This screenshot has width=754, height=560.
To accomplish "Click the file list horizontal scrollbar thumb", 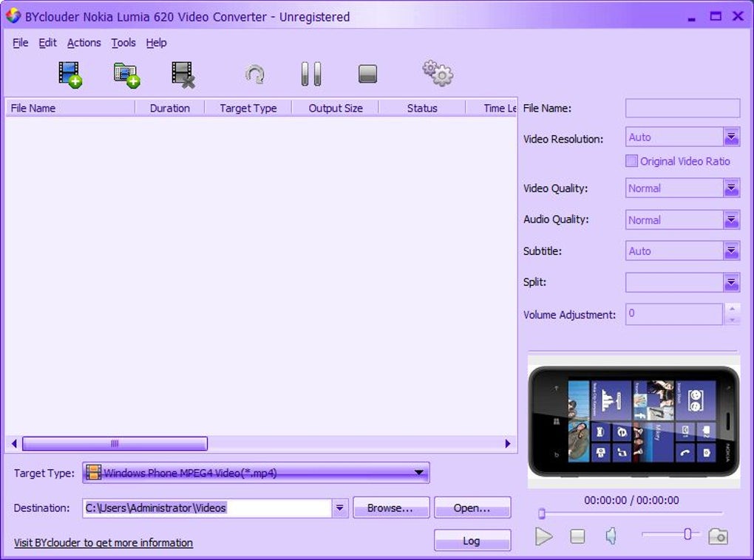I will 115,444.
